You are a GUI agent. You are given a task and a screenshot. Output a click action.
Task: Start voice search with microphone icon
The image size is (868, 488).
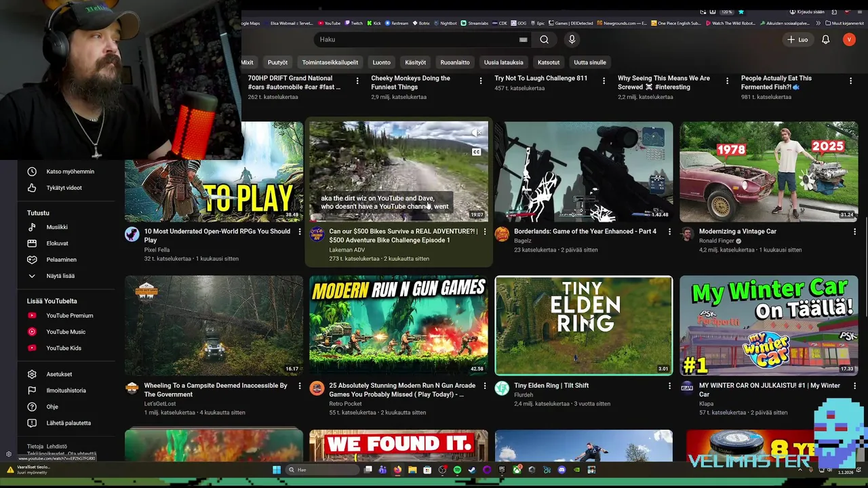tap(572, 39)
